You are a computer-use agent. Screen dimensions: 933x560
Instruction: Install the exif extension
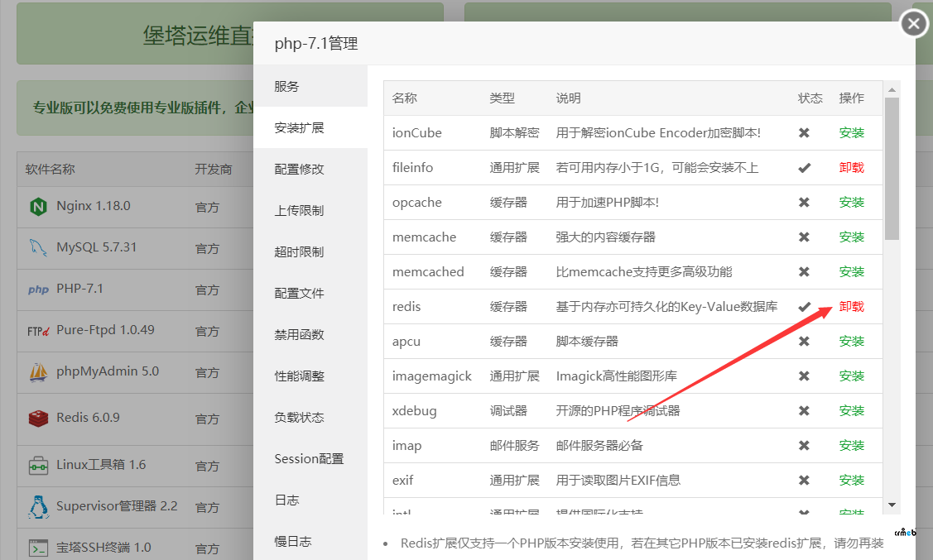852,481
